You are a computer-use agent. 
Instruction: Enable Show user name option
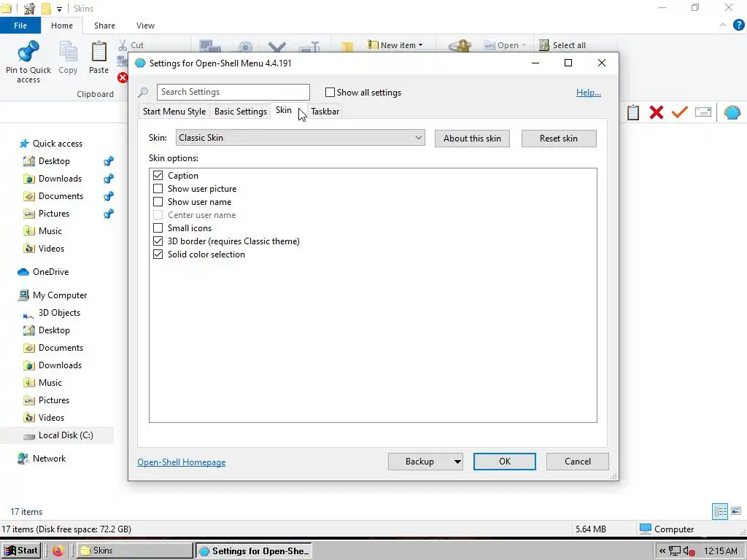(158, 202)
